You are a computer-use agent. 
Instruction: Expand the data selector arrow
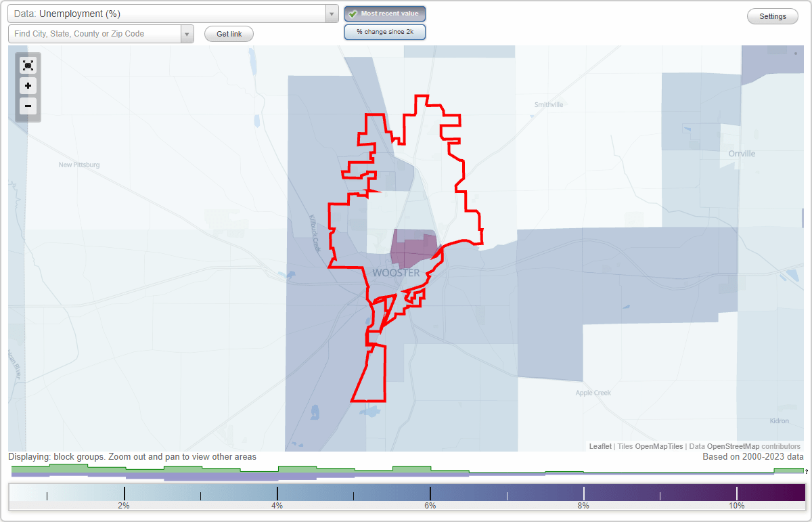click(332, 14)
